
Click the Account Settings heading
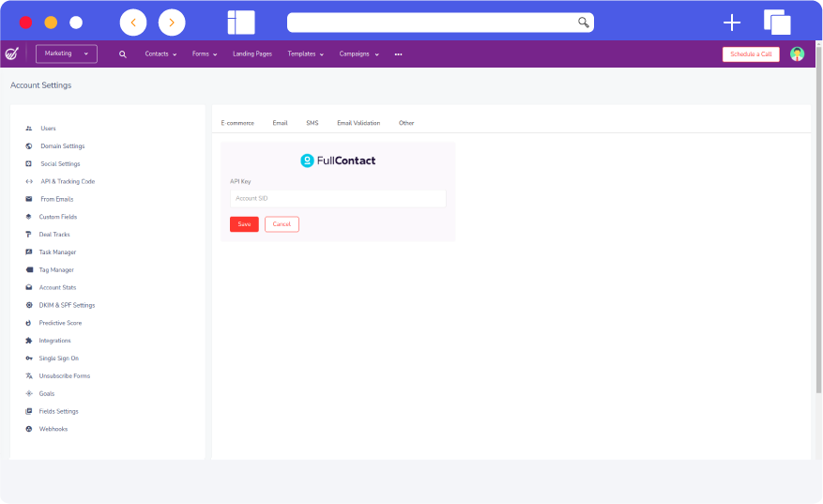click(x=41, y=85)
